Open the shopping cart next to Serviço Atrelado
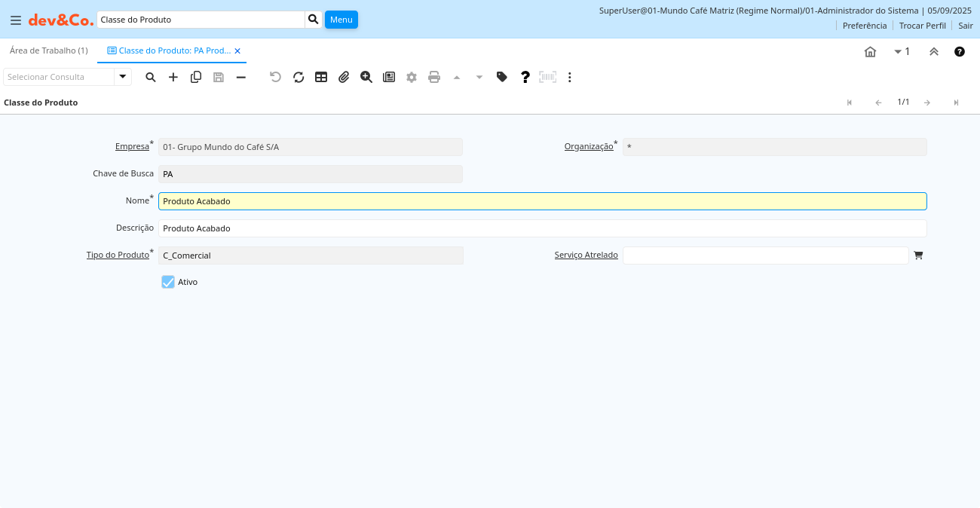Viewport: 980px width, 508px height. coord(918,256)
